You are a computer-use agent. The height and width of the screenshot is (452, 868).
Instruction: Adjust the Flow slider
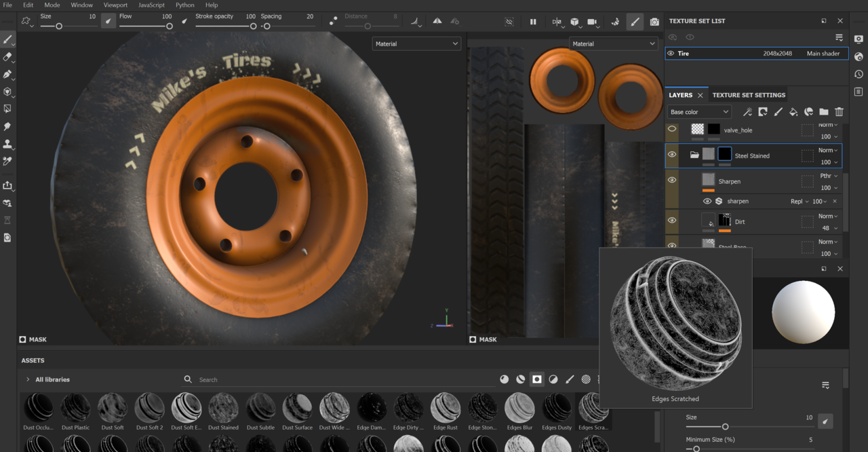(146, 26)
